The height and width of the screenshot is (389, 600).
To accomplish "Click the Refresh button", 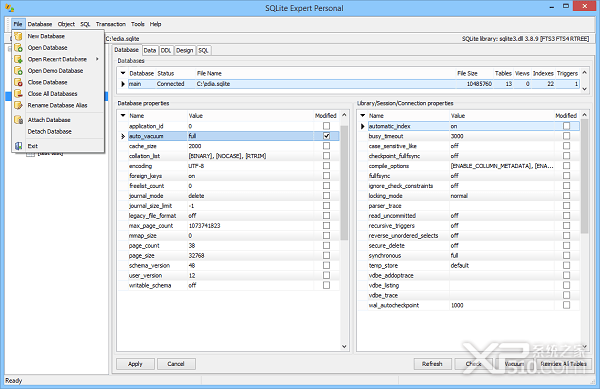I will tap(432, 364).
